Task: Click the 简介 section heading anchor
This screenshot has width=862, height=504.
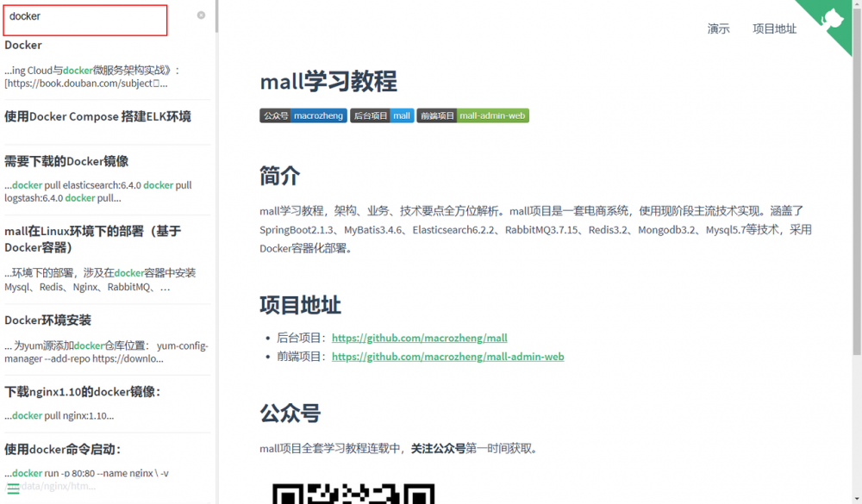Action: pyautogui.click(x=278, y=176)
